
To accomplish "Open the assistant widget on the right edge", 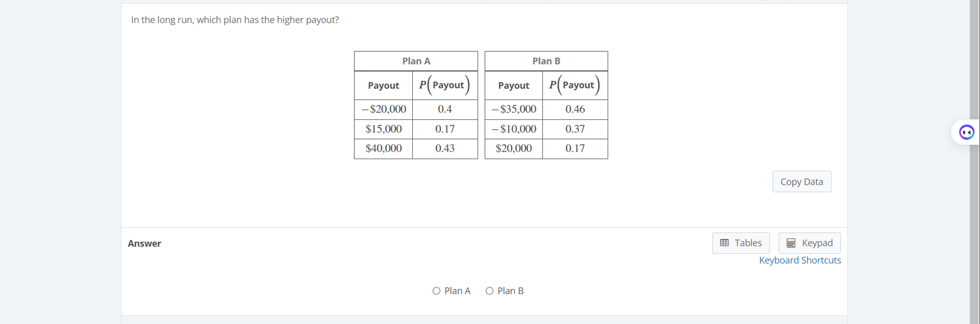I will coord(966,132).
